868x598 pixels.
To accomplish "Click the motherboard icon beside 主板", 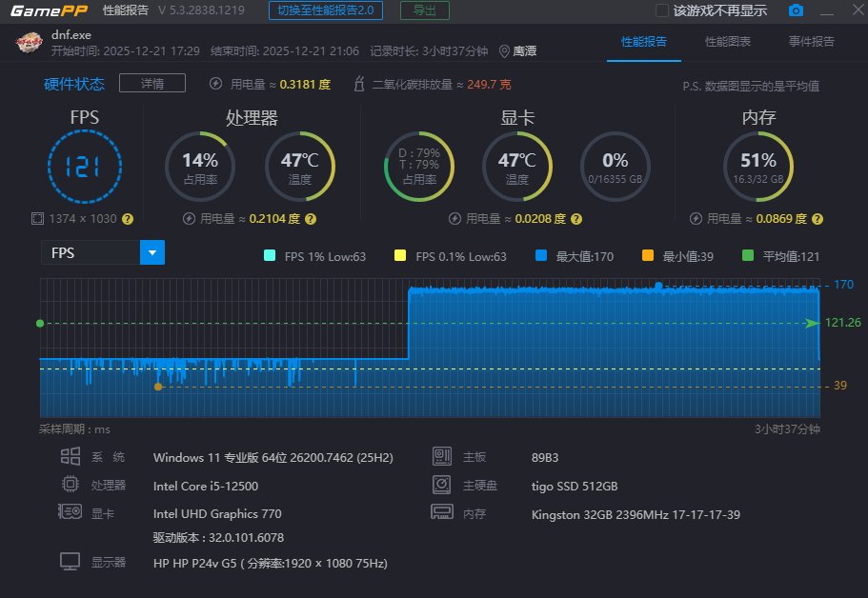I will tap(441, 456).
